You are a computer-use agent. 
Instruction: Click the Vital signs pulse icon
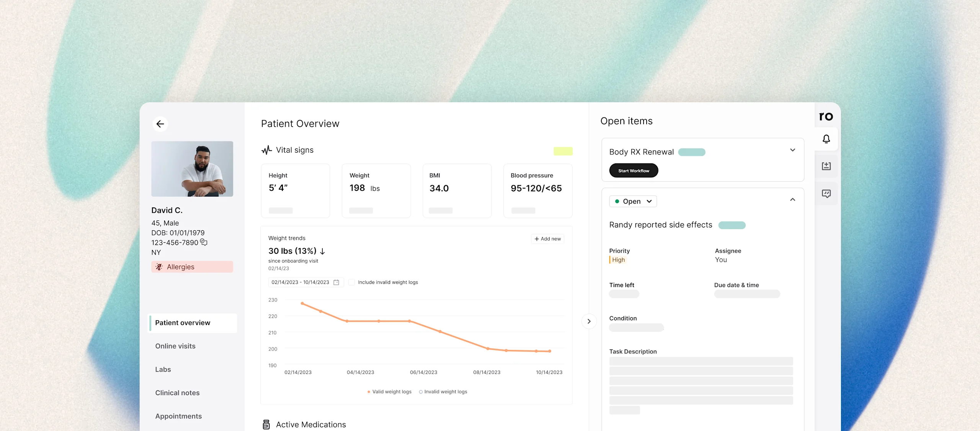pos(266,150)
